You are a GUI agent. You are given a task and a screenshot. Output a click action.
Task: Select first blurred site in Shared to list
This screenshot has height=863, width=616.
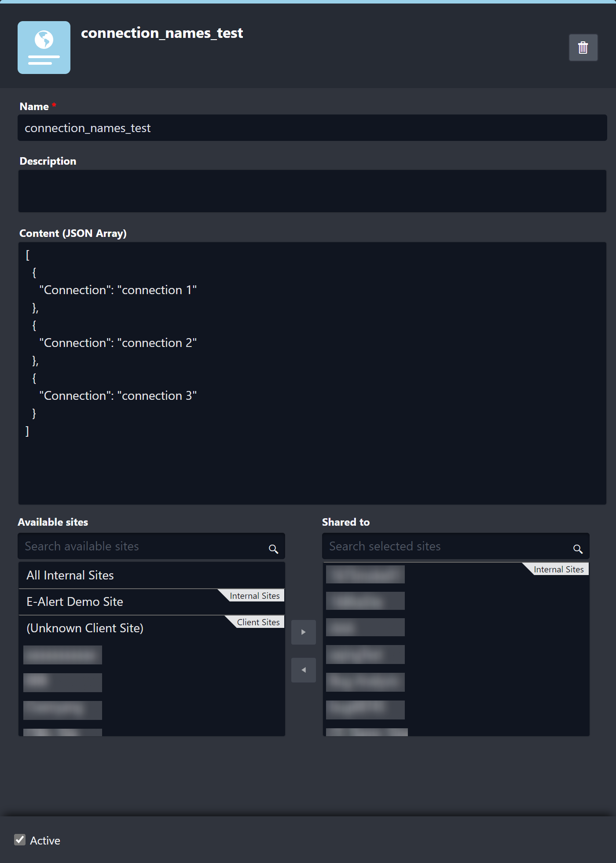(365, 574)
